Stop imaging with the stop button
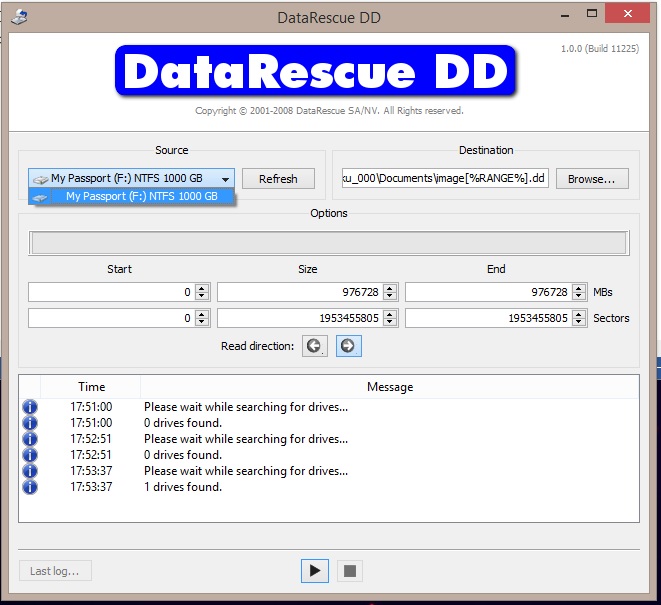 tap(350, 571)
